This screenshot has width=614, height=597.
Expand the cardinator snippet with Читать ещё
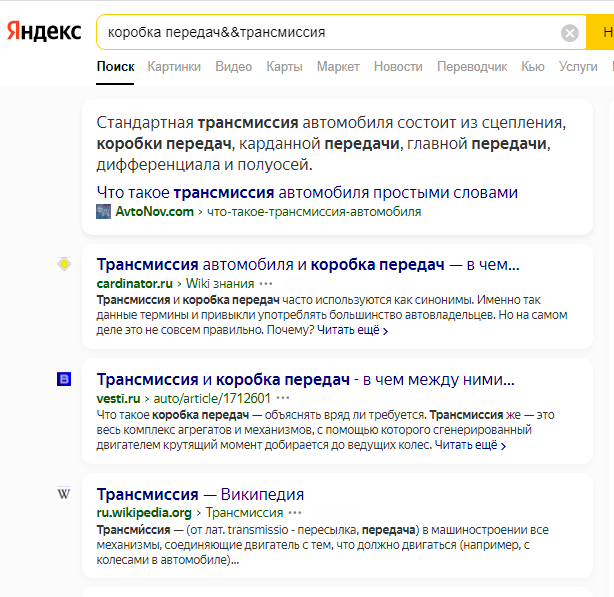tap(352, 330)
